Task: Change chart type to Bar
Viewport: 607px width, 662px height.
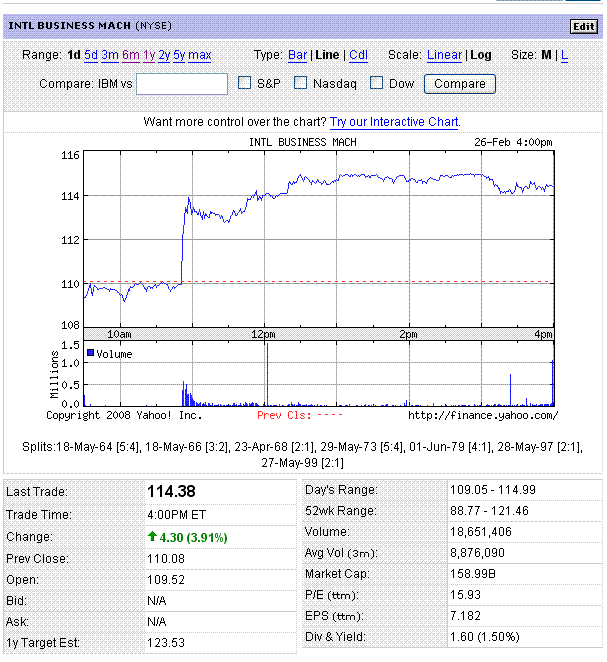Action: [298, 55]
